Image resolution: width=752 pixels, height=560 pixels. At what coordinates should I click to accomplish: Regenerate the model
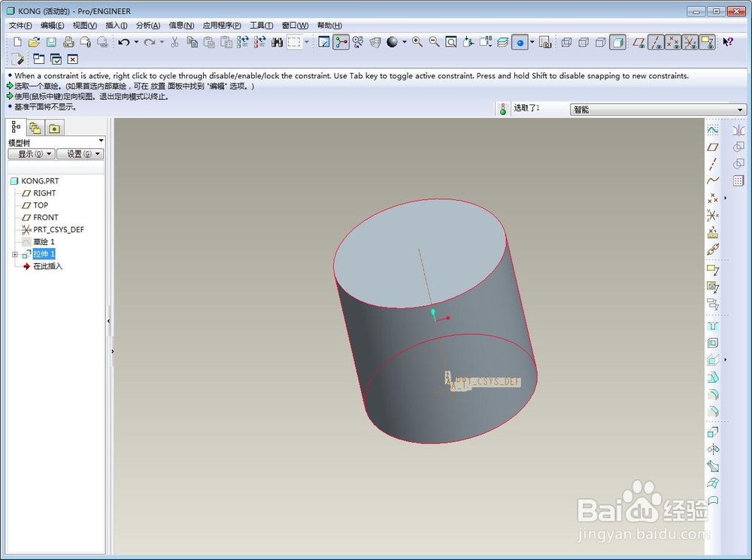[x=243, y=42]
